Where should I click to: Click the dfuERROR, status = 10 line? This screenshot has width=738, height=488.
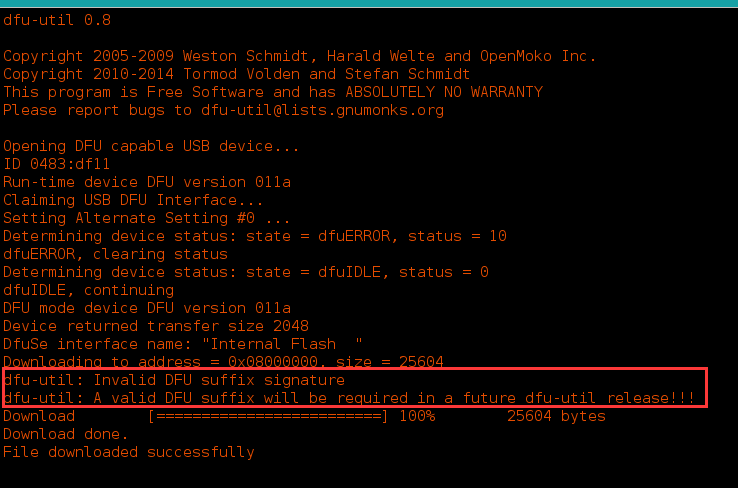pos(255,236)
